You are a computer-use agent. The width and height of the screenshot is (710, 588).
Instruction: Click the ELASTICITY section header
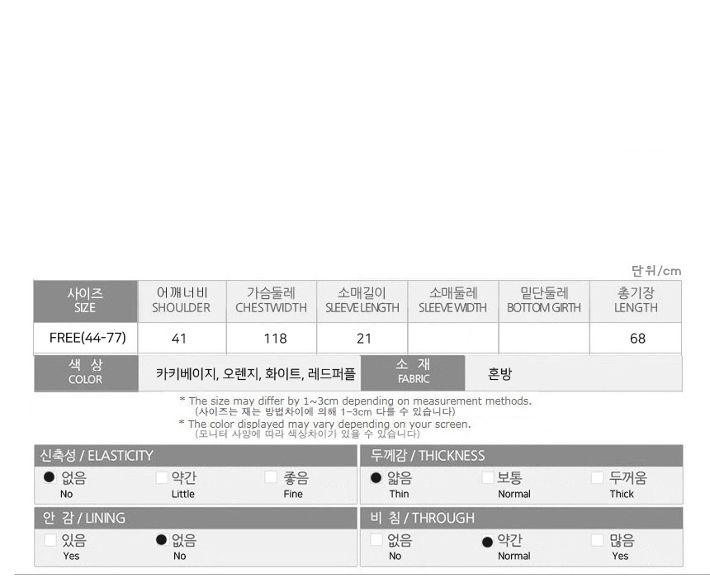coord(196,456)
